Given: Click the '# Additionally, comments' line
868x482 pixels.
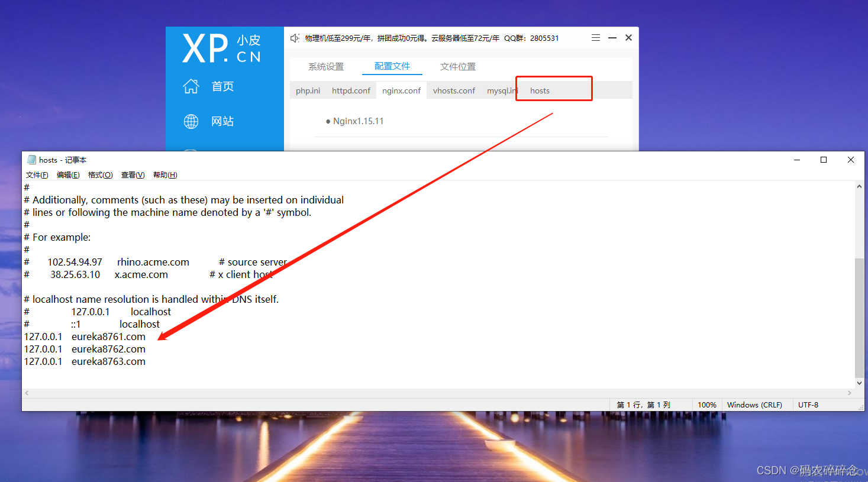Looking at the screenshot, I should 184,200.
